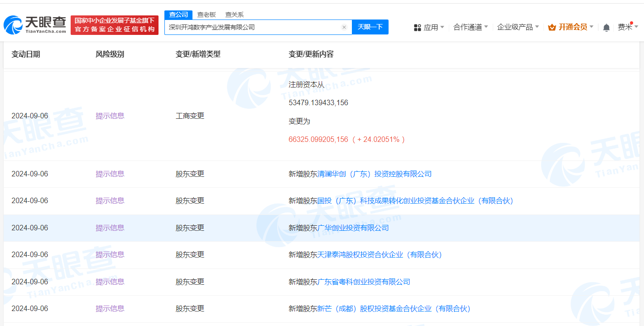
Task: Click the new capital value 66325.099205,156
Action: pyautogui.click(x=318, y=139)
